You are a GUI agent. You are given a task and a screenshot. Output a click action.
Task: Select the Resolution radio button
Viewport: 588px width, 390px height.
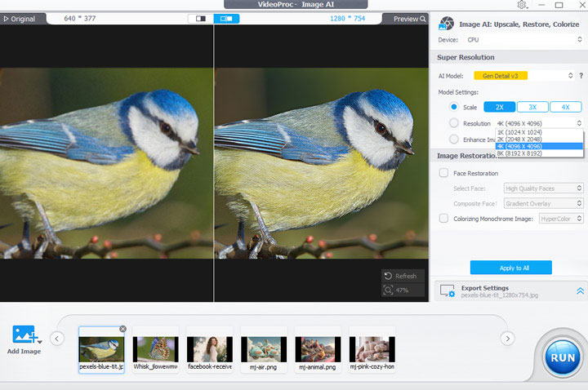(454, 123)
